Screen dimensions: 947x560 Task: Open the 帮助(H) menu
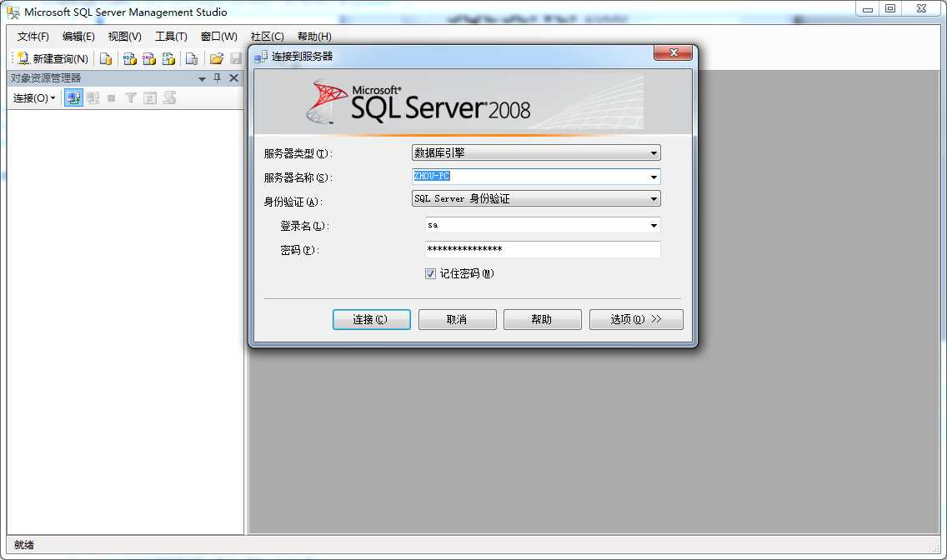314,36
